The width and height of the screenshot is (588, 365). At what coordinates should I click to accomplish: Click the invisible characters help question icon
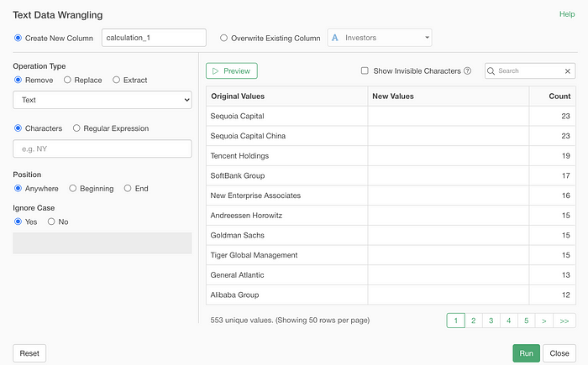467,70
